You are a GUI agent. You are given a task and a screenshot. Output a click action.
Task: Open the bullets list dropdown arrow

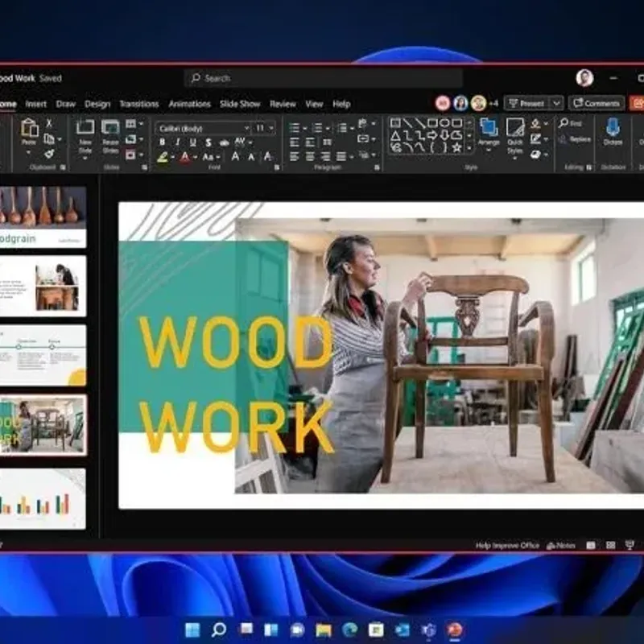pos(305,129)
